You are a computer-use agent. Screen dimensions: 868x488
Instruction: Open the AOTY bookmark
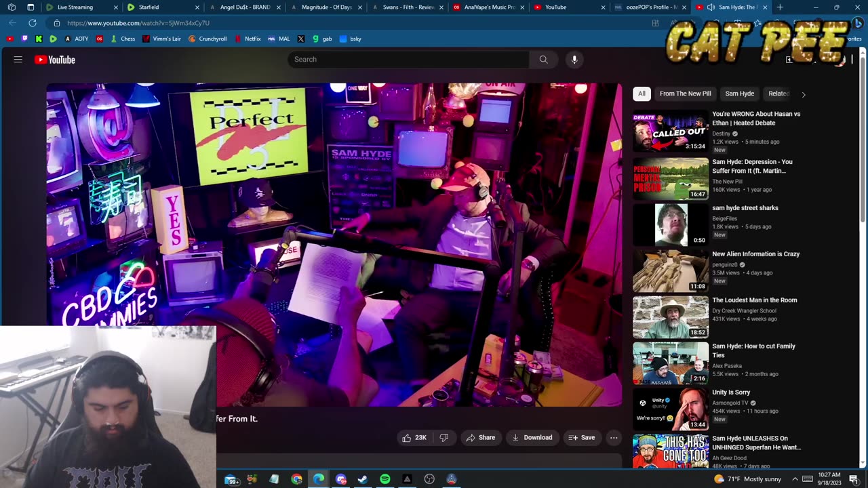pos(77,39)
